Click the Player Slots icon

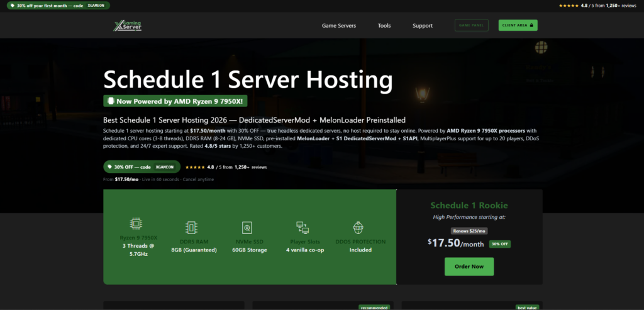(303, 228)
